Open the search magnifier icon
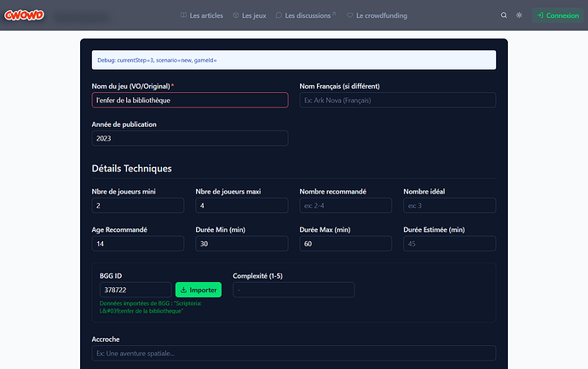 click(x=504, y=15)
